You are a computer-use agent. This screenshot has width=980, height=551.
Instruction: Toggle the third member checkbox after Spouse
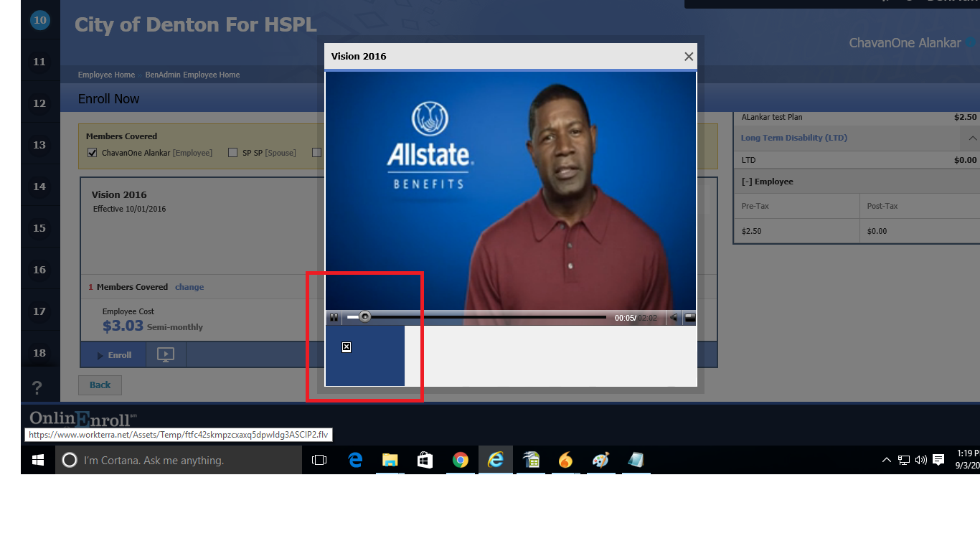tap(316, 153)
